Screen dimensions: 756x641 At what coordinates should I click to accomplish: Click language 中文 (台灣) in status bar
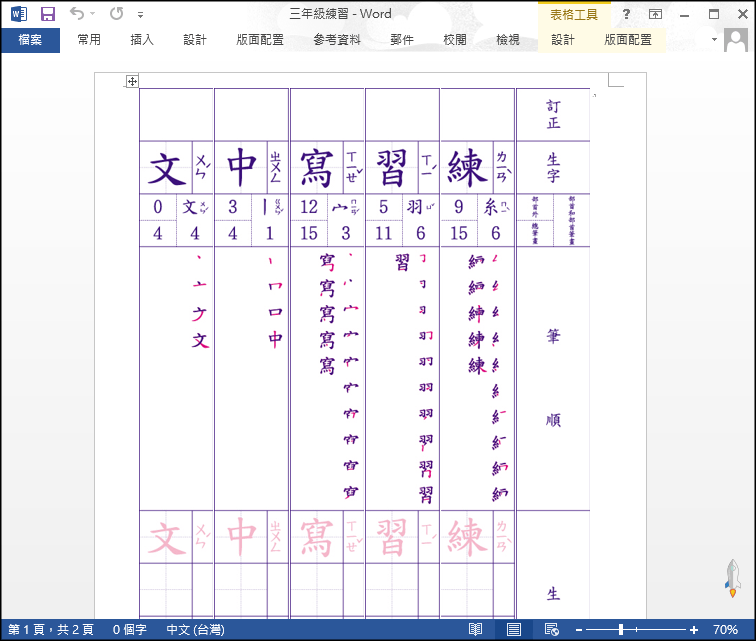pyautogui.click(x=195, y=629)
